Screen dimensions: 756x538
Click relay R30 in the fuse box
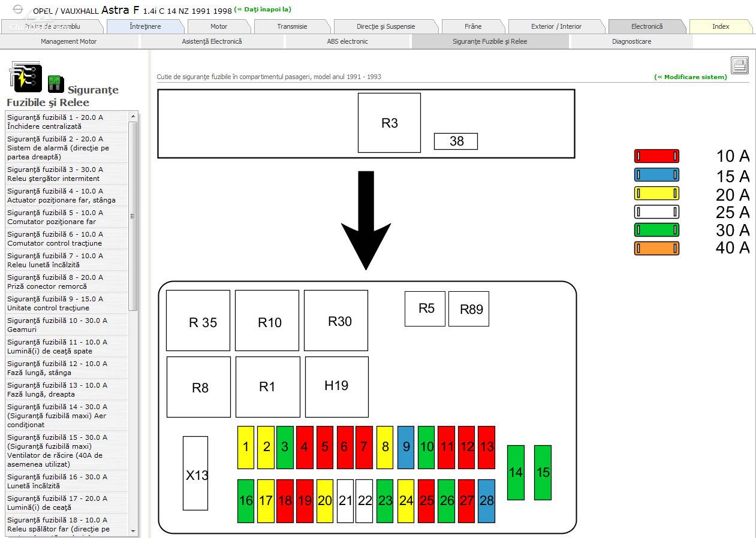pos(336,321)
